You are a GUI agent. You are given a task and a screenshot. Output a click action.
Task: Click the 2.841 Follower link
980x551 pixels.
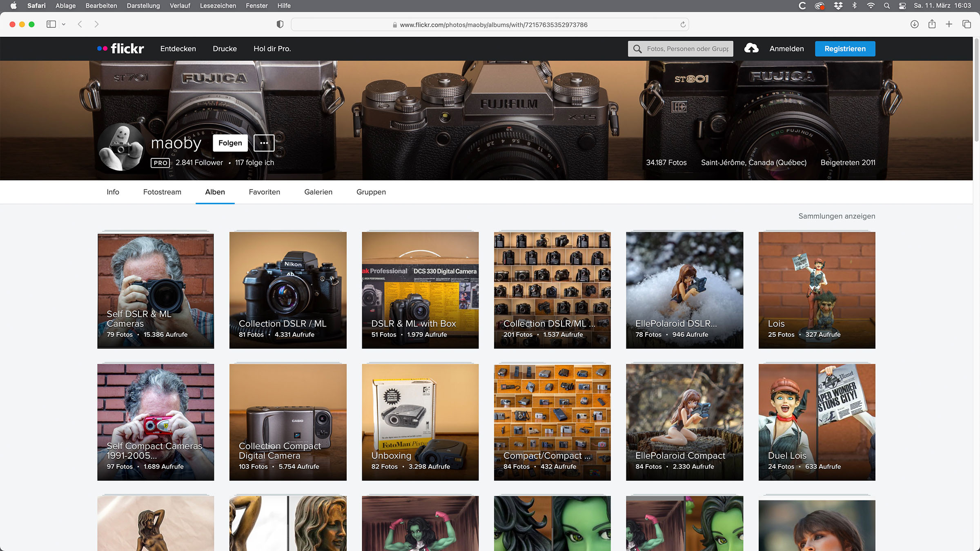[199, 162]
